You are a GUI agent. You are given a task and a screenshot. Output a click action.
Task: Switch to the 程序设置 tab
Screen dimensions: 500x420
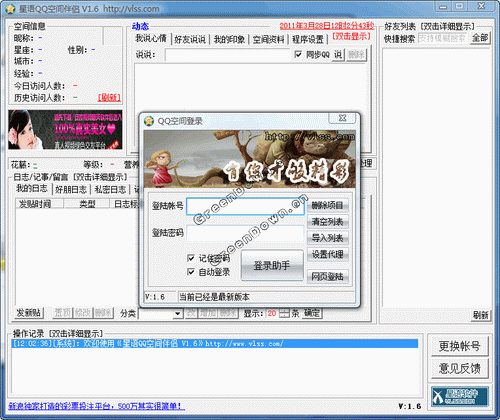coord(308,39)
